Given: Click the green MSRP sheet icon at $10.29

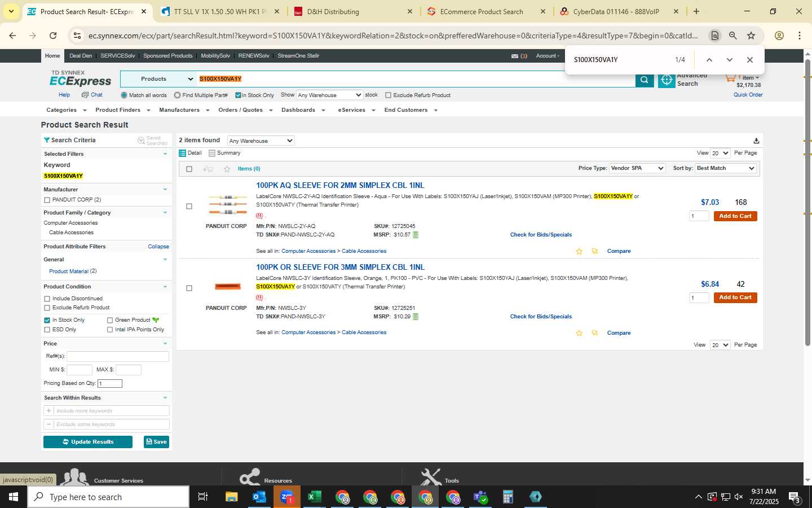Looking at the screenshot, I should (416, 317).
